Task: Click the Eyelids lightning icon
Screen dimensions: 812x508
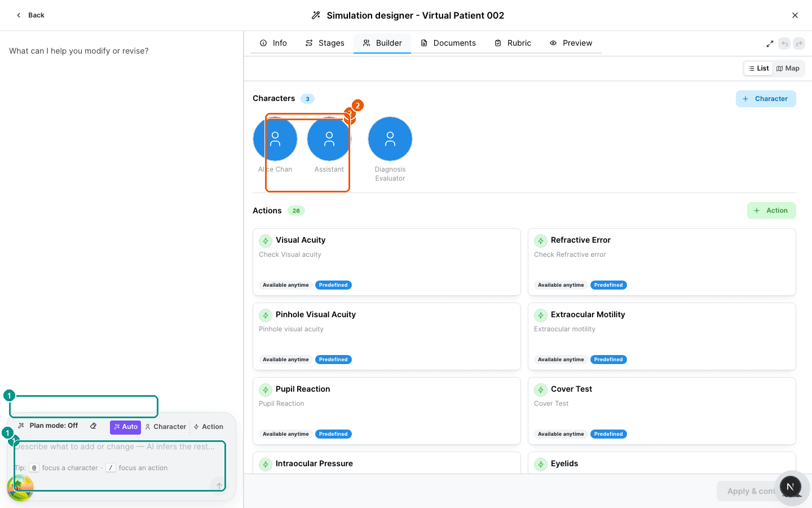Action: pos(541,465)
